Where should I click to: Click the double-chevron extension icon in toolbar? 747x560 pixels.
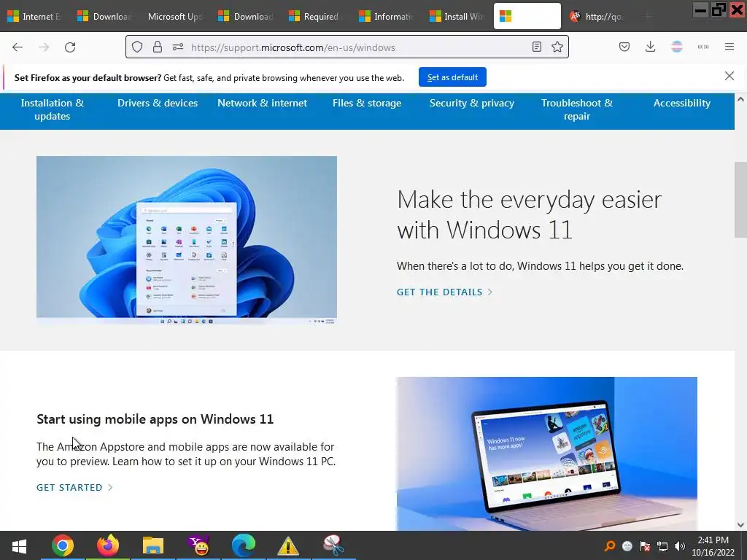click(703, 47)
